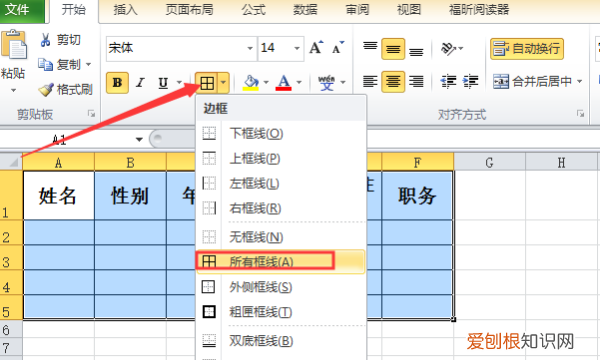600x360 pixels.
Task: Click the orientation text angle icon
Action: coord(448,48)
